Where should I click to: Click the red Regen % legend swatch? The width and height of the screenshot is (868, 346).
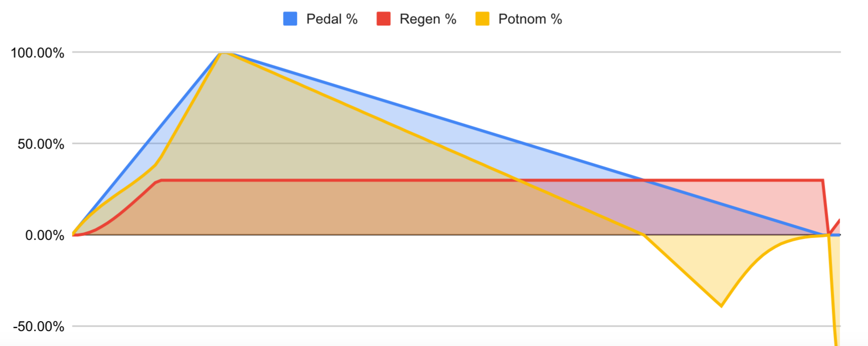point(383,19)
